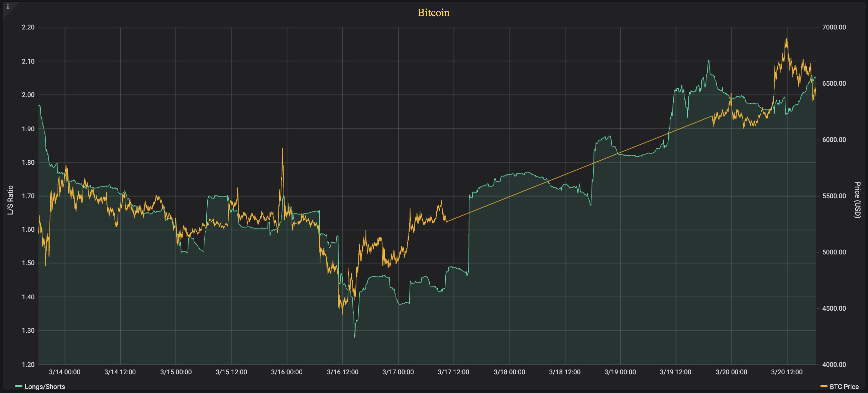Click the Price (USD) axis label
The image size is (868, 393).
pos(858,200)
